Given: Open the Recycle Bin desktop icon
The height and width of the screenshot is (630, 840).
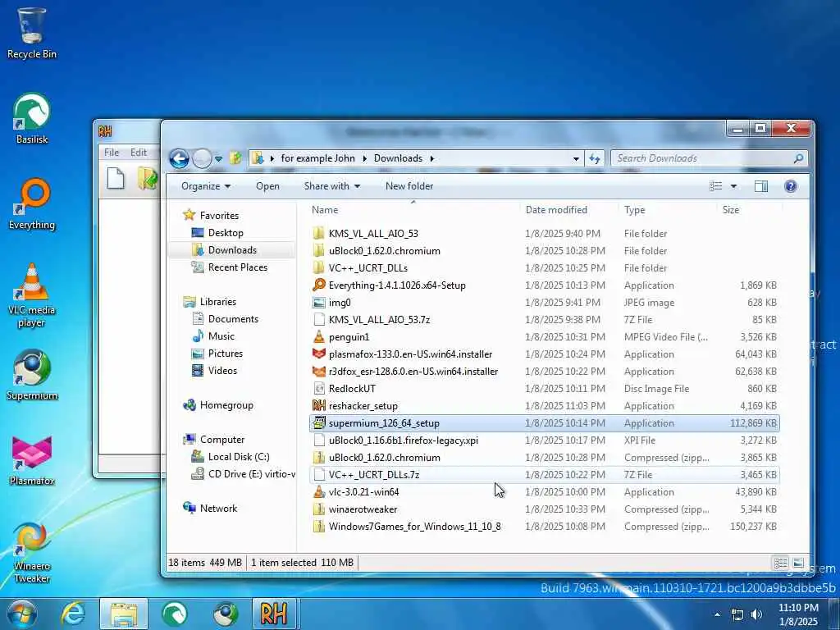Looking at the screenshot, I should click(x=32, y=33).
